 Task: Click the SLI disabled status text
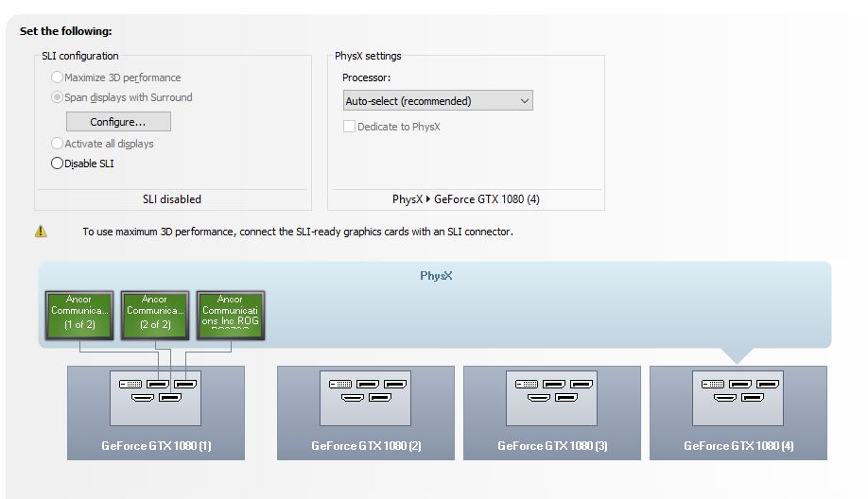pos(171,199)
